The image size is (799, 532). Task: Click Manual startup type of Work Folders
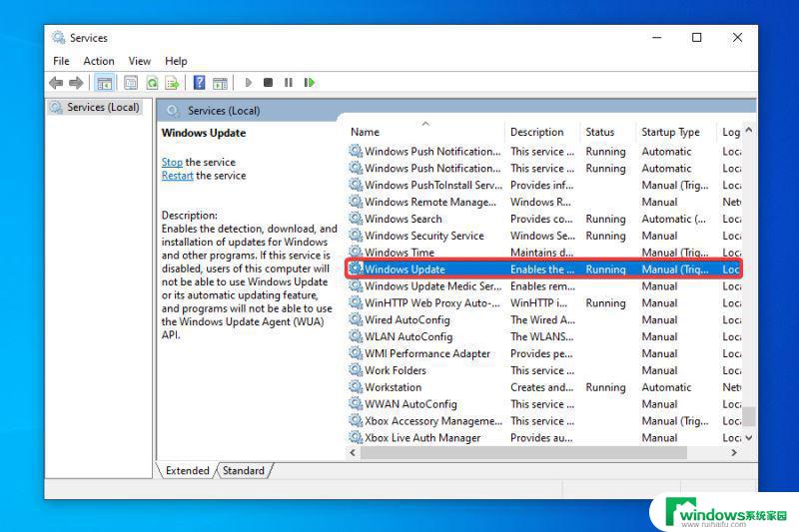click(x=659, y=370)
